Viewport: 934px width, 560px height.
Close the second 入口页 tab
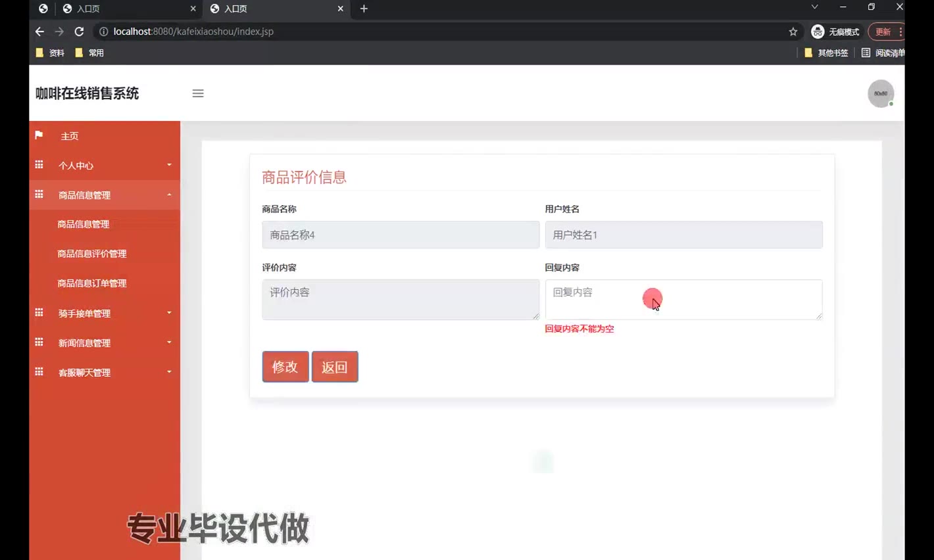coord(340,9)
